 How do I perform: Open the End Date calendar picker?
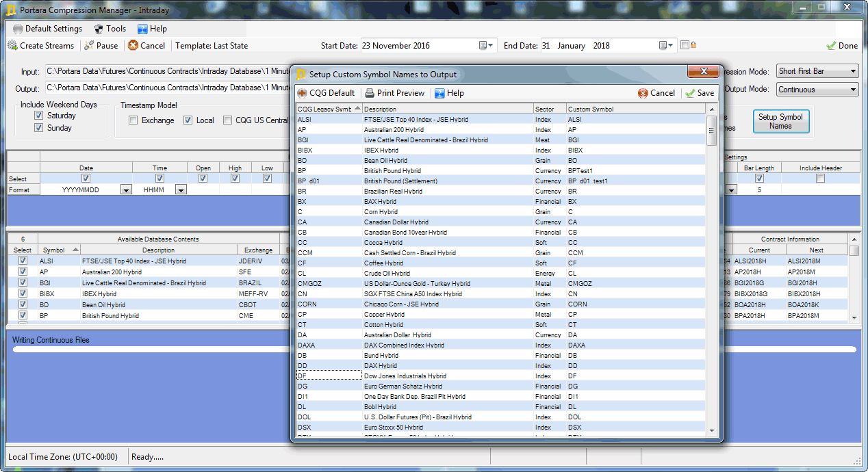pos(666,46)
